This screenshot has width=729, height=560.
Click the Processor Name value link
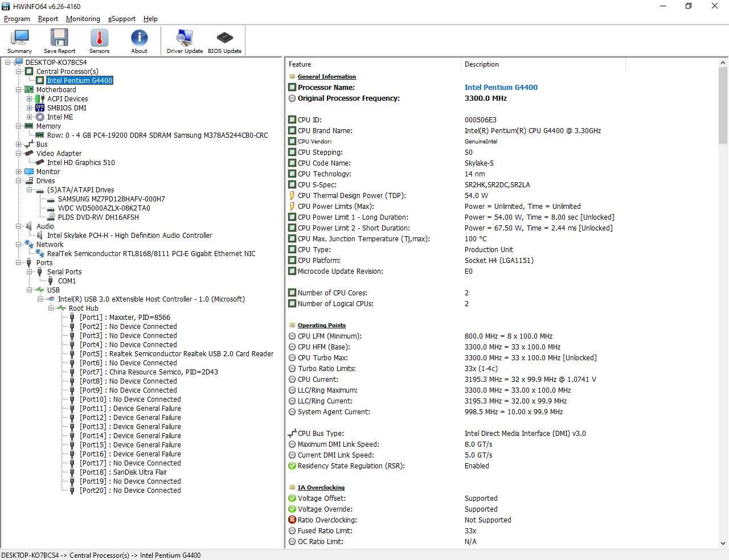(501, 87)
